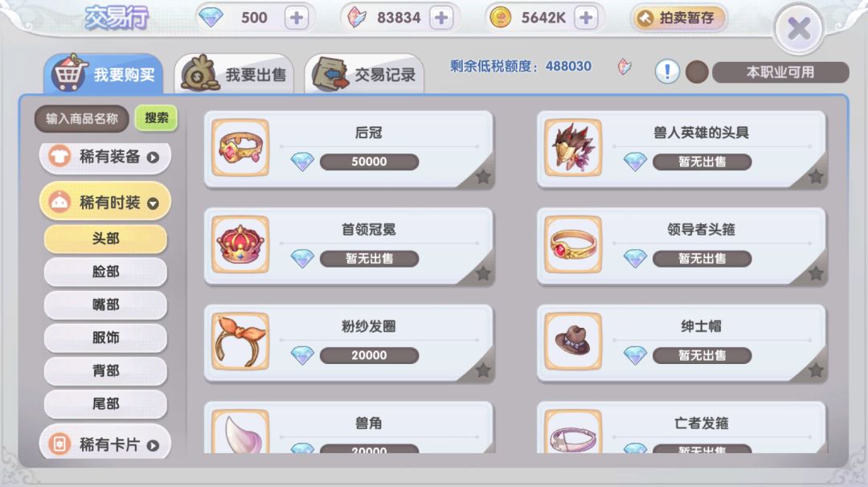This screenshot has width=868, height=487.
Task: Click the 输入商品名称 search field
Action: [x=82, y=118]
